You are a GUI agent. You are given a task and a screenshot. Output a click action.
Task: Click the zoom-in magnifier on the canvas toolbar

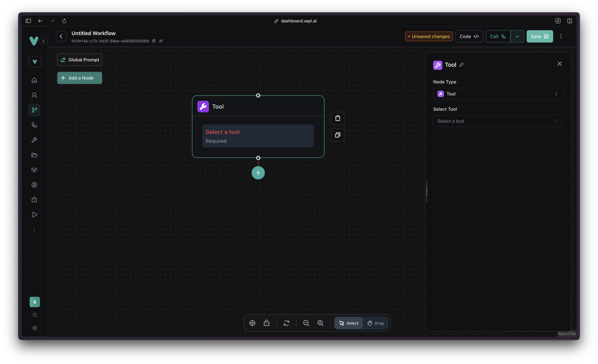click(321, 323)
